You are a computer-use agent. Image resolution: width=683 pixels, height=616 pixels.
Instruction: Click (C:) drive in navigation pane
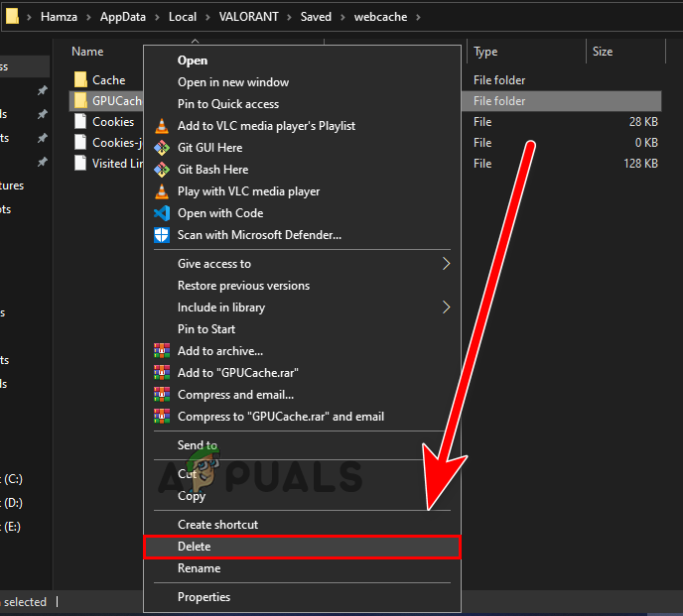12,479
